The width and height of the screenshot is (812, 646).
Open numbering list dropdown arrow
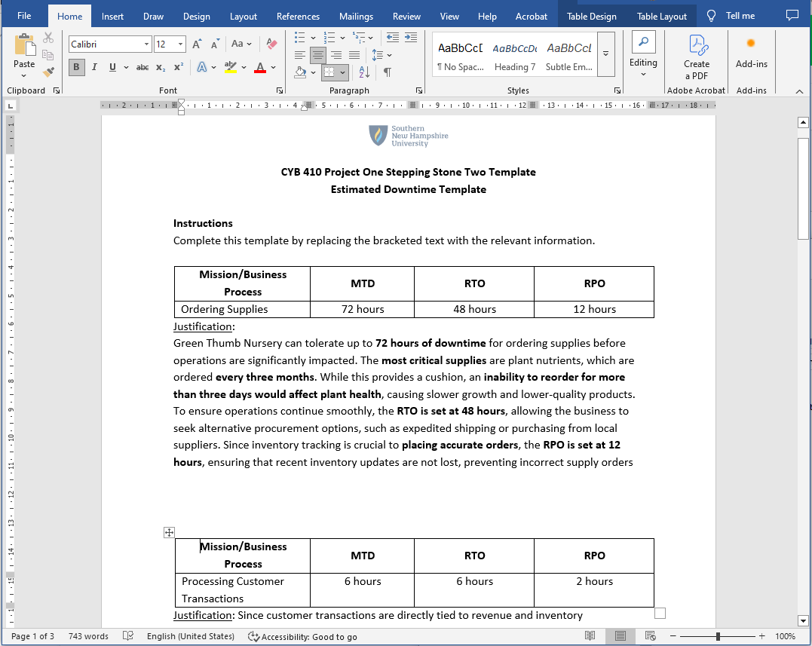point(342,38)
